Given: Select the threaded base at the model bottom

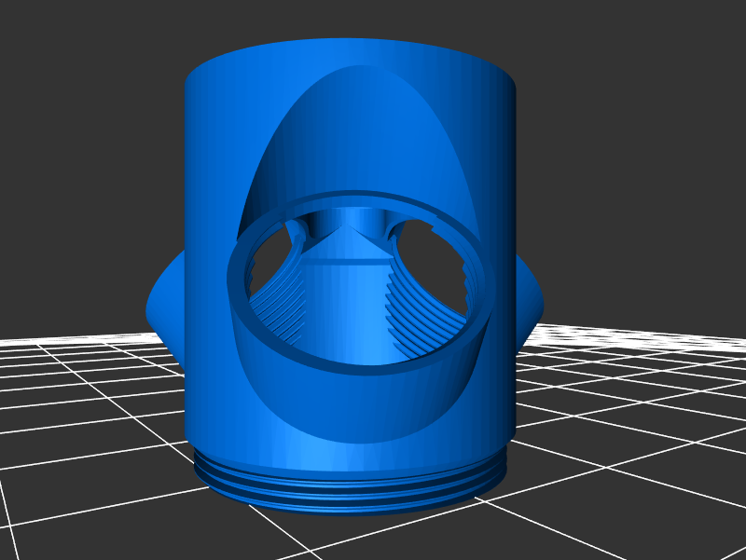Looking at the screenshot, I should [x=350, y=485].
